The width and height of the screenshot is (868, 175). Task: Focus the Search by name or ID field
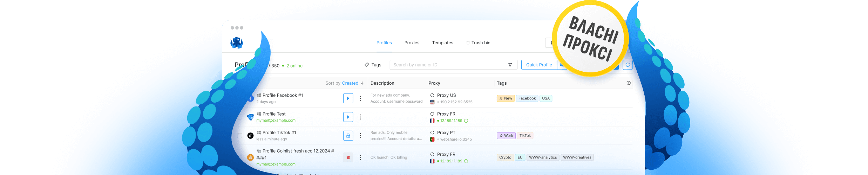pyautogui.click(x=447, y=65)
